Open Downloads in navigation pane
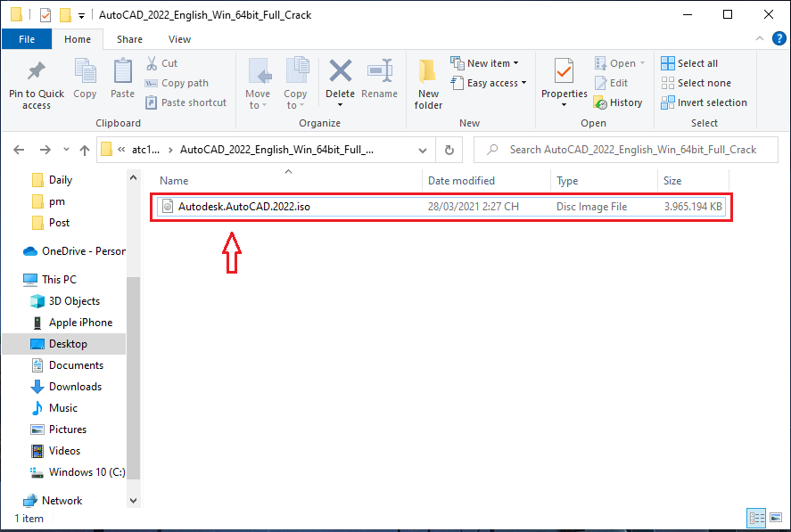Screen dimensions: 791x532 tap(66, 387)
